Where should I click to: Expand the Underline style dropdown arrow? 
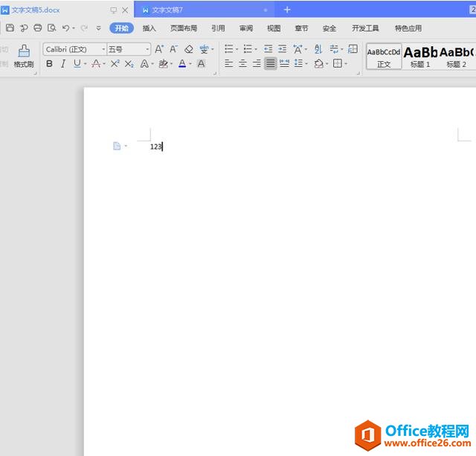[86, 64]
